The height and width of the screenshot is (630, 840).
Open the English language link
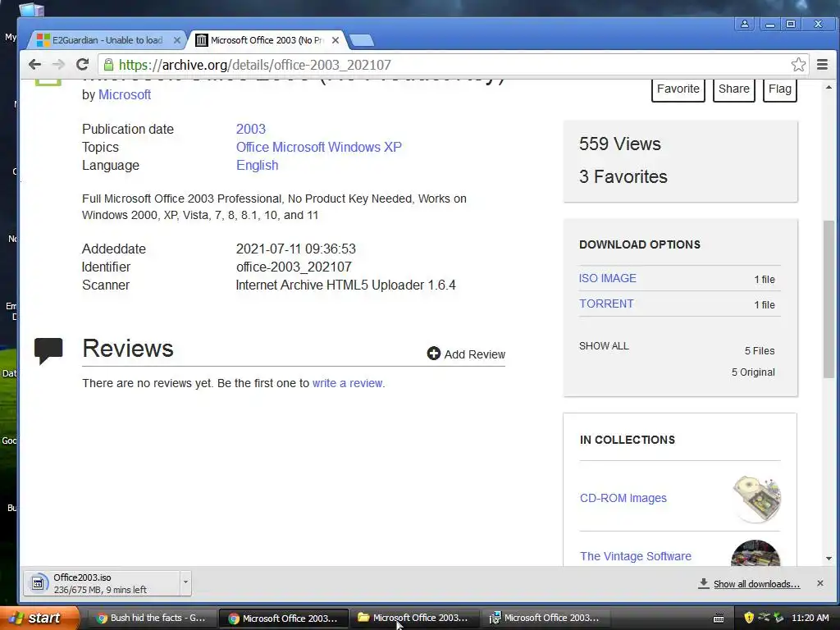257,166
